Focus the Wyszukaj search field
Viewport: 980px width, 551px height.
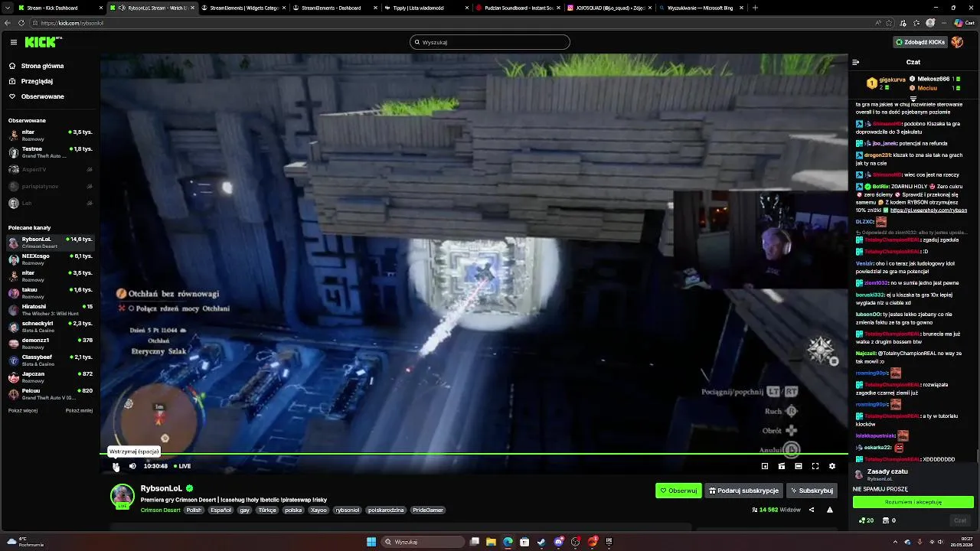tap(490, 42)
